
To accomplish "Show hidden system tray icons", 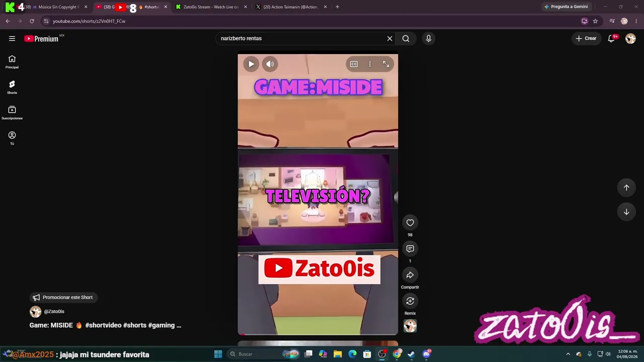I will (x=568, y=354).
